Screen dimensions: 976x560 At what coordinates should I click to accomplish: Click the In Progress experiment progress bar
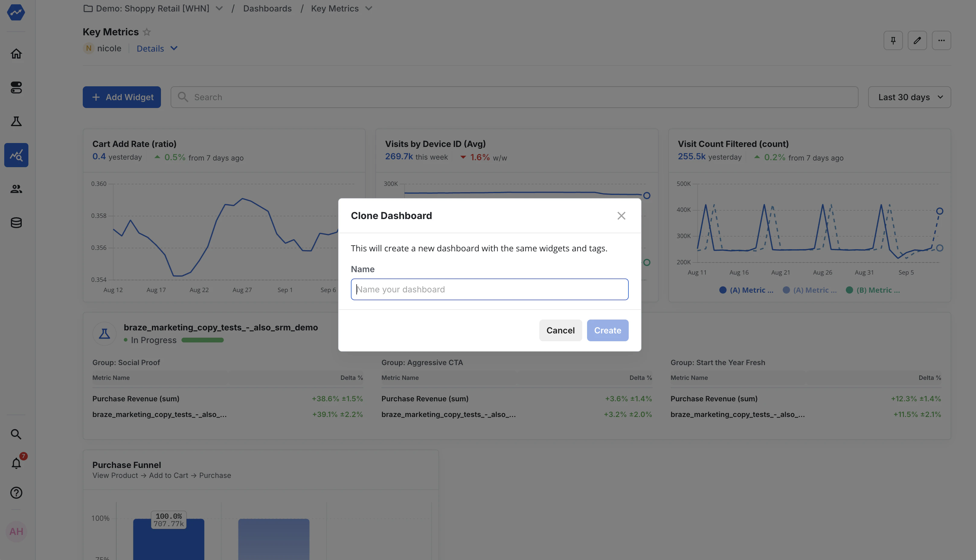click(203, 340)
